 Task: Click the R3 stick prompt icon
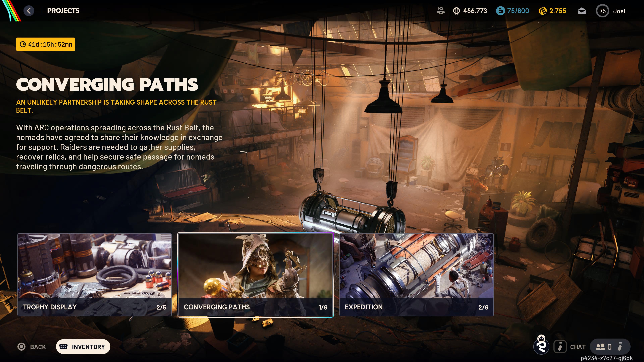coord(441,11)
